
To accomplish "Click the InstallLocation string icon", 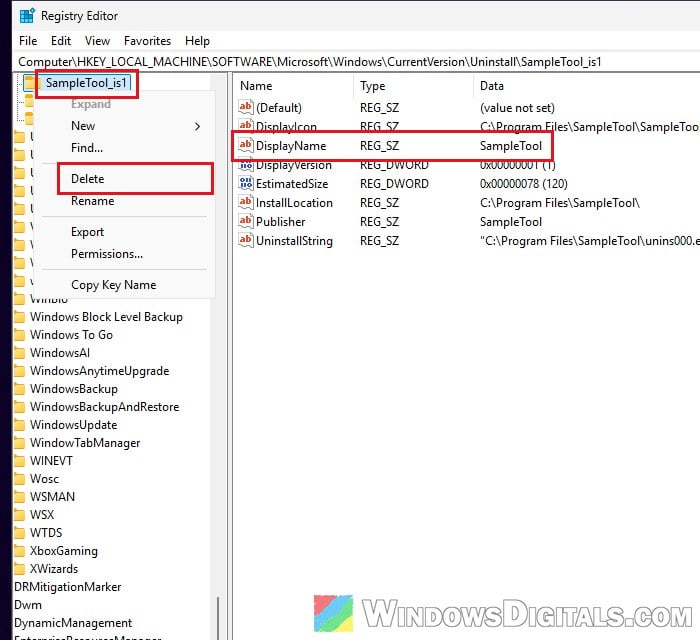I will tap(246, 202).
